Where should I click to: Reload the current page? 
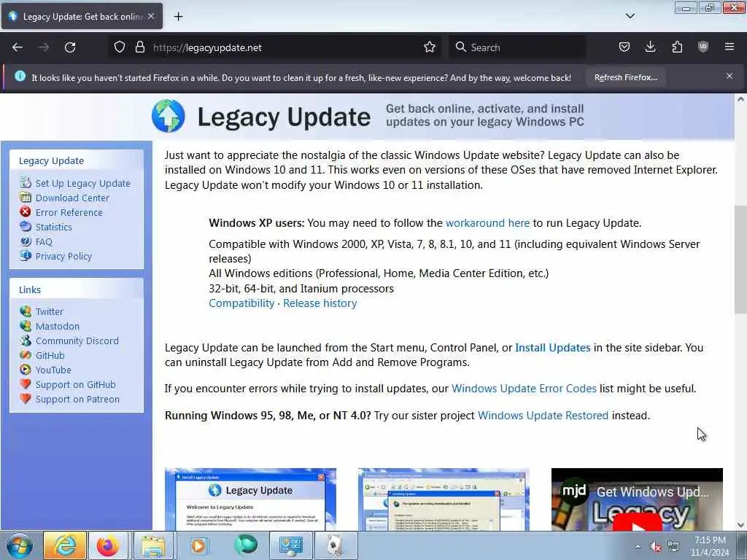pos(70,47)
